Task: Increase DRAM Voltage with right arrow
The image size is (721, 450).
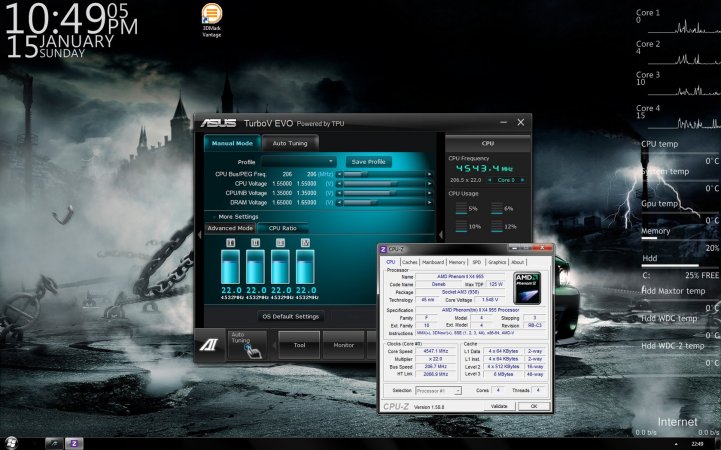Action: (x=429, y=202)
